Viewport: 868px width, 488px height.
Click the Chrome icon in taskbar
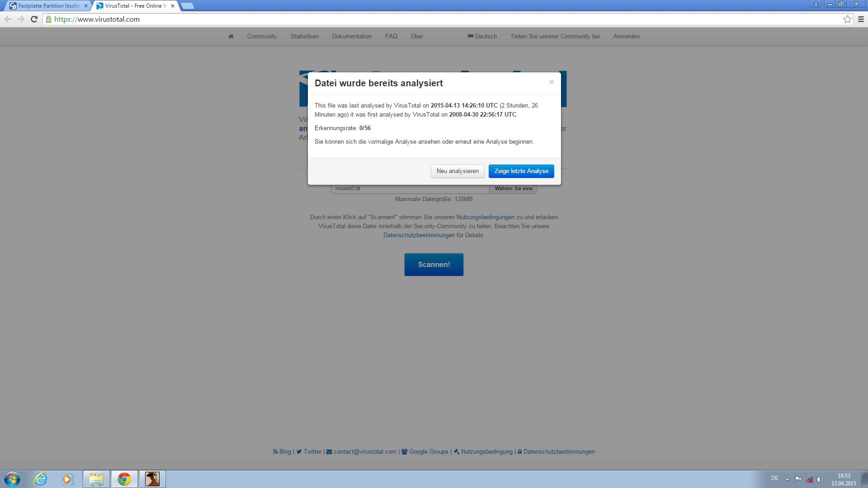pyautogui.click(x=124, y=479)
